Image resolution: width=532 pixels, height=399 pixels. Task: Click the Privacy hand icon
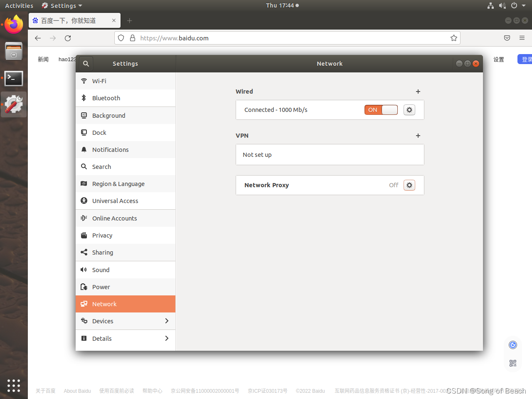tap(84, 235)
